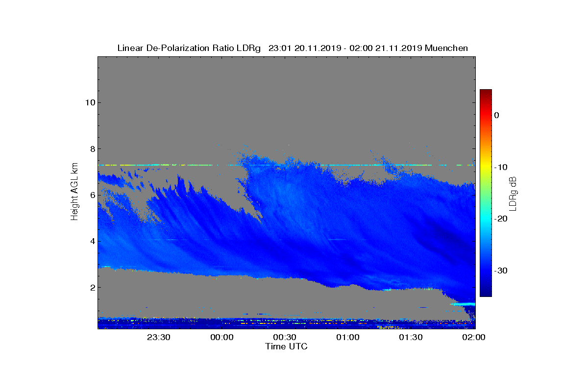The height and width of the screenshot is (392, 588).
Task: Click the '01:00' time tick label
Action: pyautogui.click(x=348, y=337)
